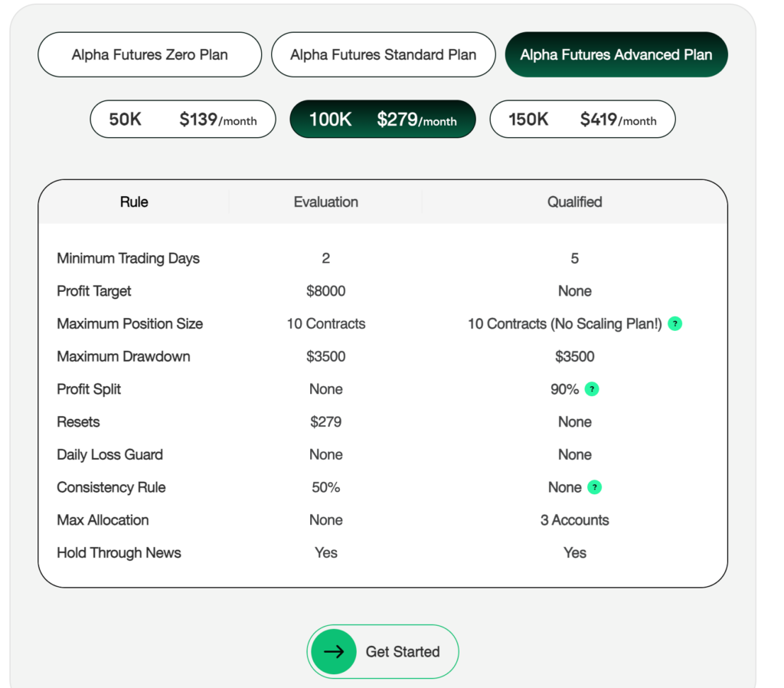Click the Maximum Drawdown row label
The width and height of the screenshot is (784, 688).
123,356
